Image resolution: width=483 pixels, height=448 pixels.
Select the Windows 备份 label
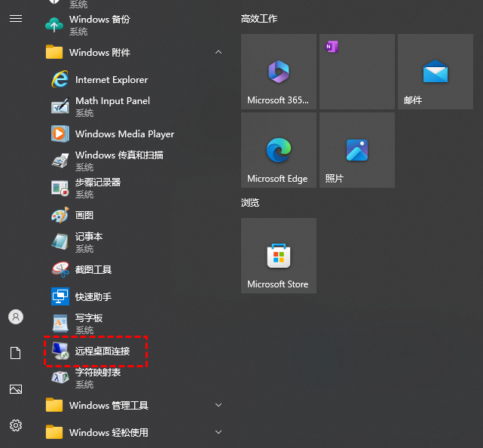pos(99,20)
